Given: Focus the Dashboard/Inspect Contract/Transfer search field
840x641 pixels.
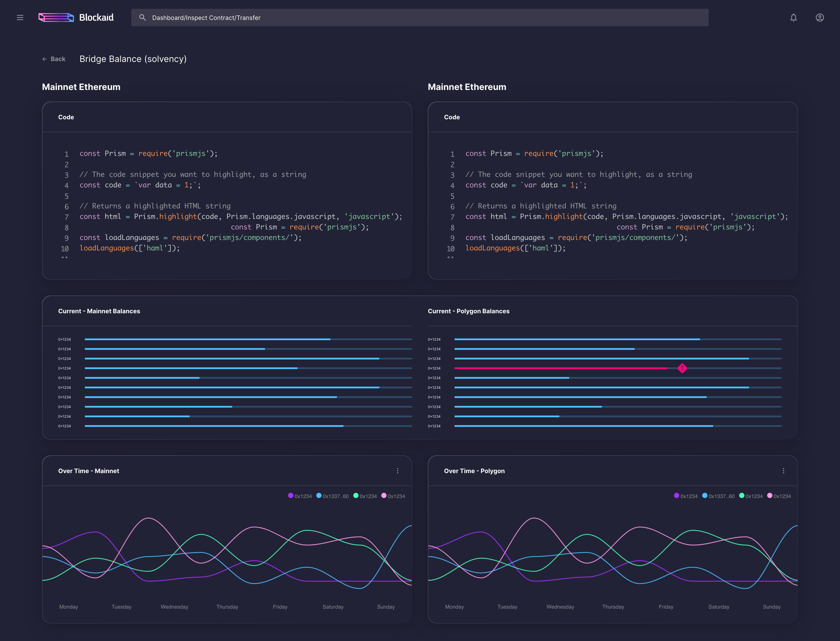Looking at the screenshot, I should click(419, 18).
